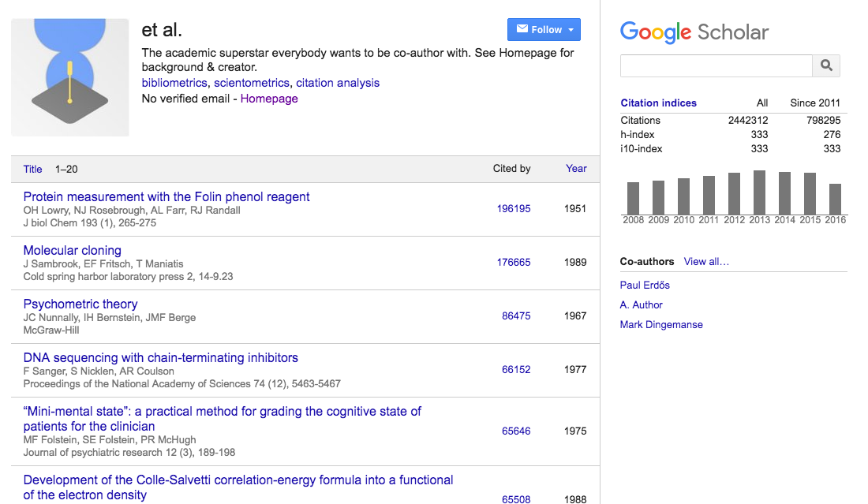Viewport: 868px width, 504px height.
Task: Click the search magnifier icon button
Action: 826,65
